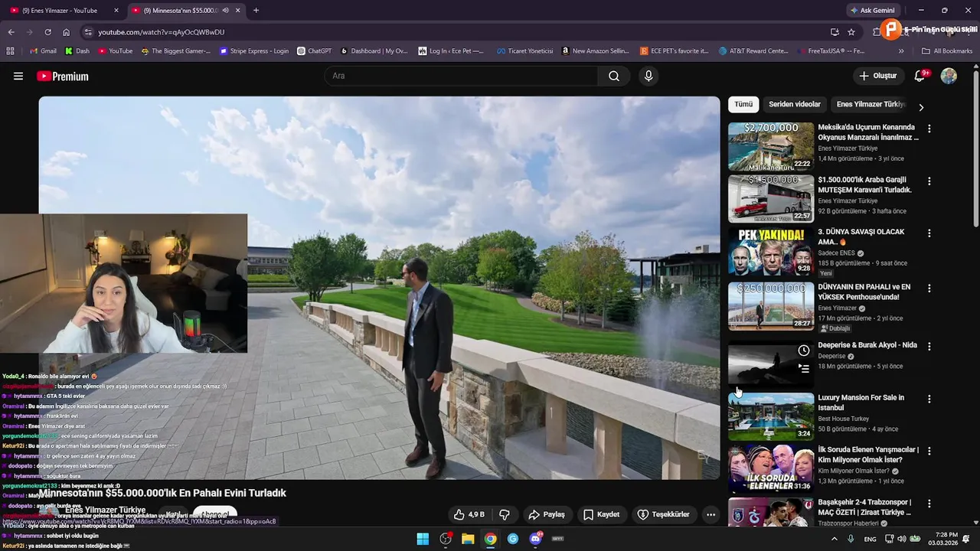Viewport: 980px width, 551px height.
Task: Open options for Kim Milyoner Olmak video
Action: pos(929,452)
